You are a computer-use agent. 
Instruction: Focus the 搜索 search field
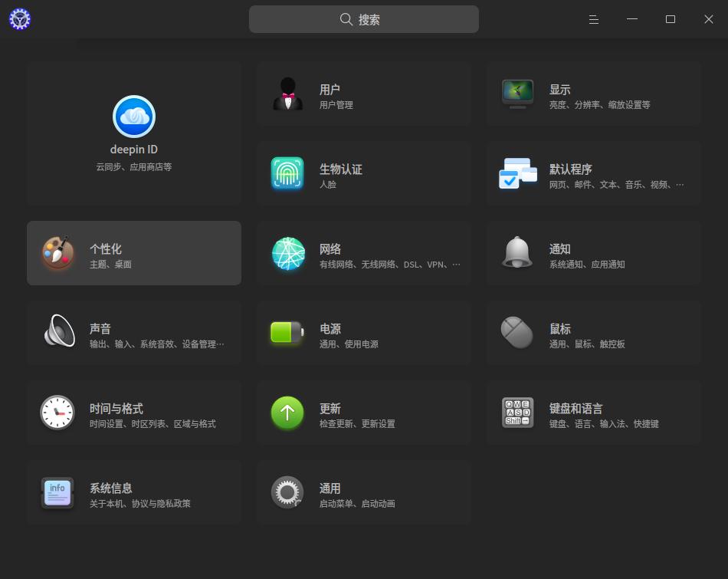[363, 19]
